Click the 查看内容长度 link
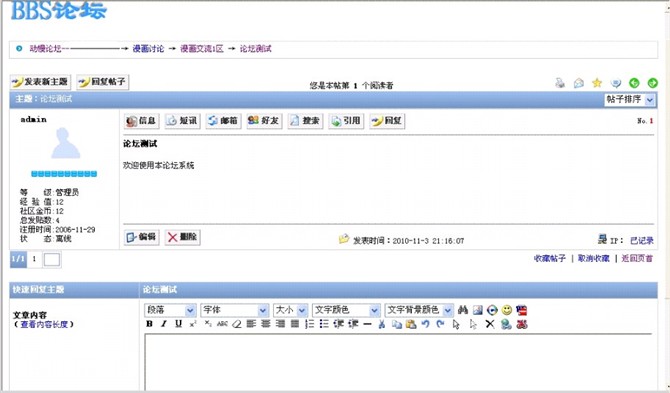 pos(44,324)
